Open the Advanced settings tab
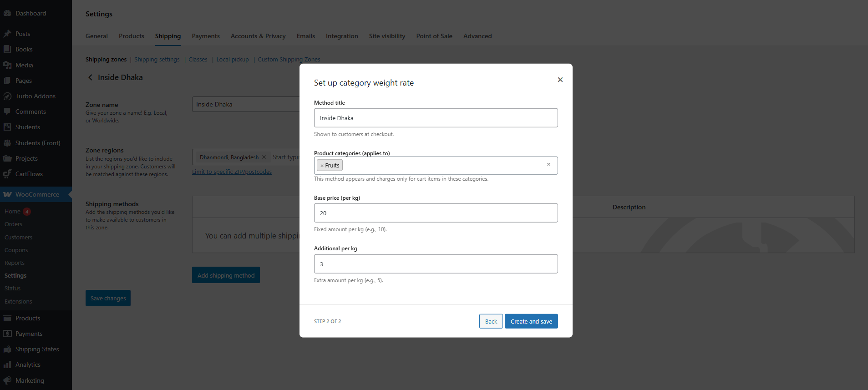 477,36
